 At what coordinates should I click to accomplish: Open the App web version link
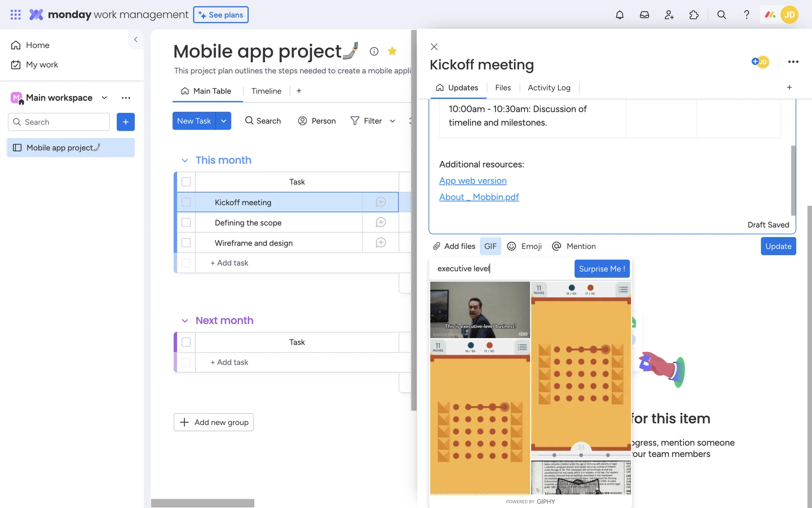coord(472,181)
